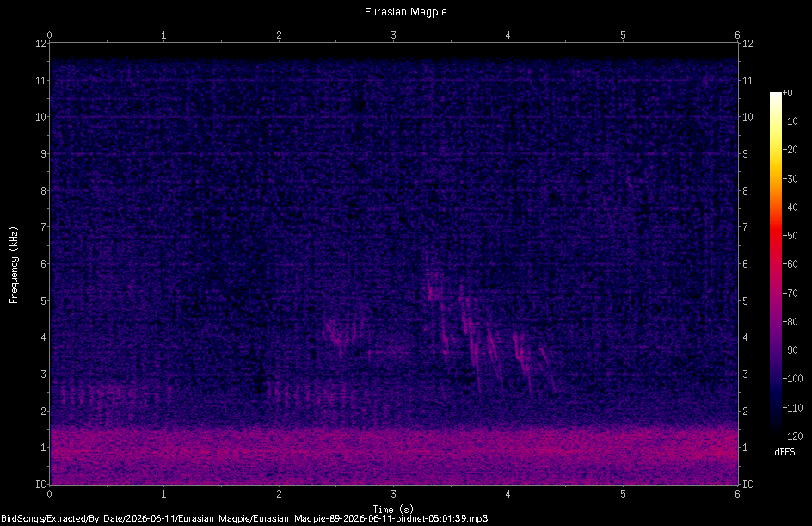This screenshot has height=526, width=812.
Task: Click the '-20' value on color scale
Action: pyautogui.click(x=790, y=150)
